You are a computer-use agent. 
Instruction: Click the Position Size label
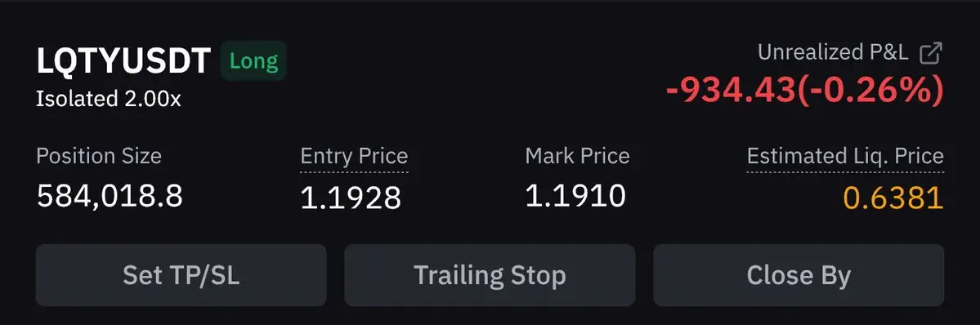(99, 156)
